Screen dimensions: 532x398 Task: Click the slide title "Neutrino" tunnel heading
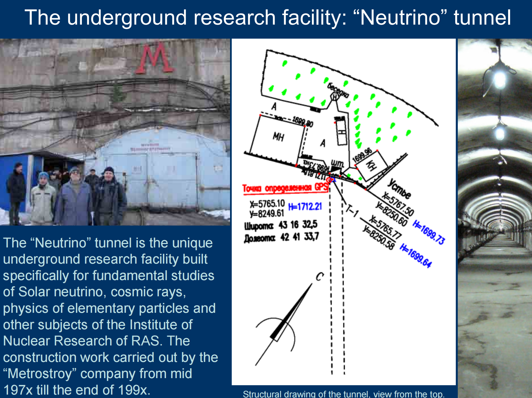(267, 18)
